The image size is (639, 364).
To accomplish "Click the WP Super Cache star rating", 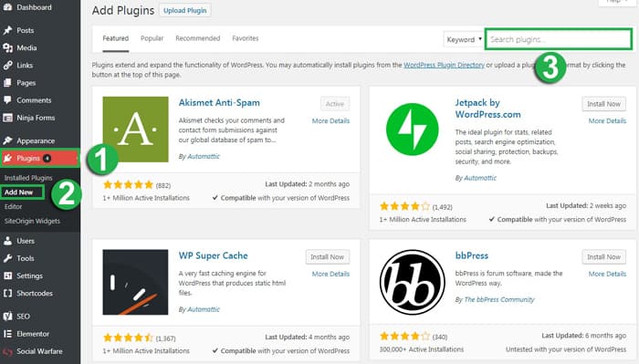I will pyautogui.click(x=128, y=338).
